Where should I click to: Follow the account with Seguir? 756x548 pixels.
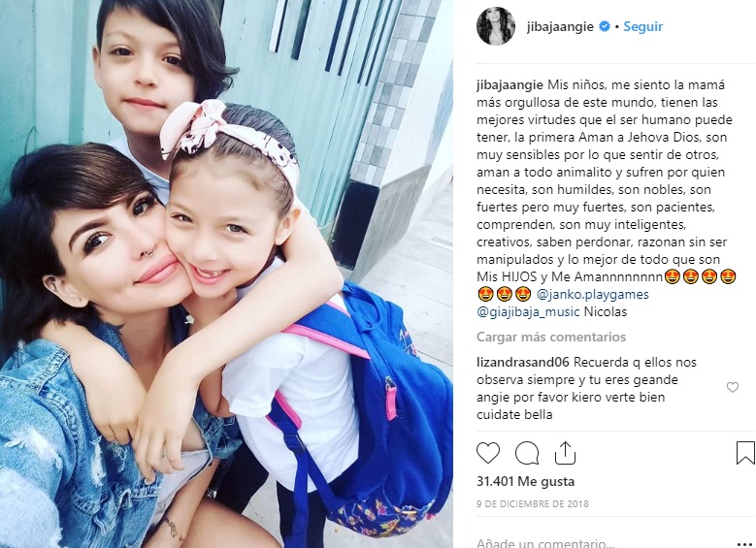642,26
